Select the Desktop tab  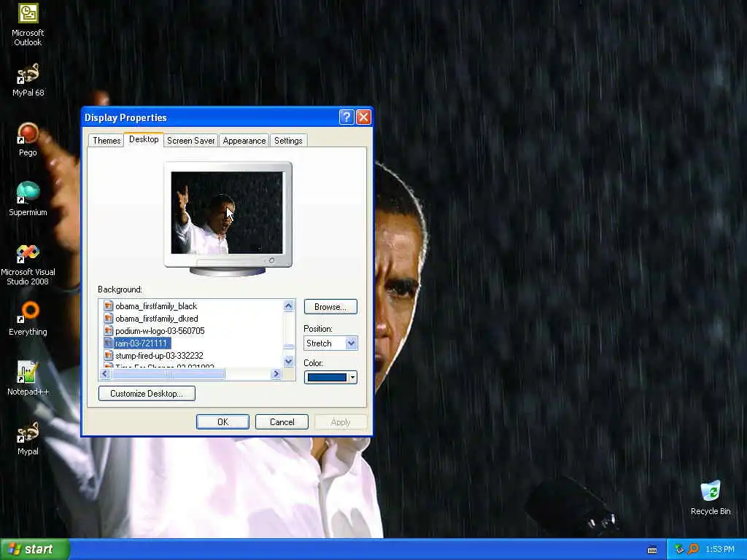[144, 139]
